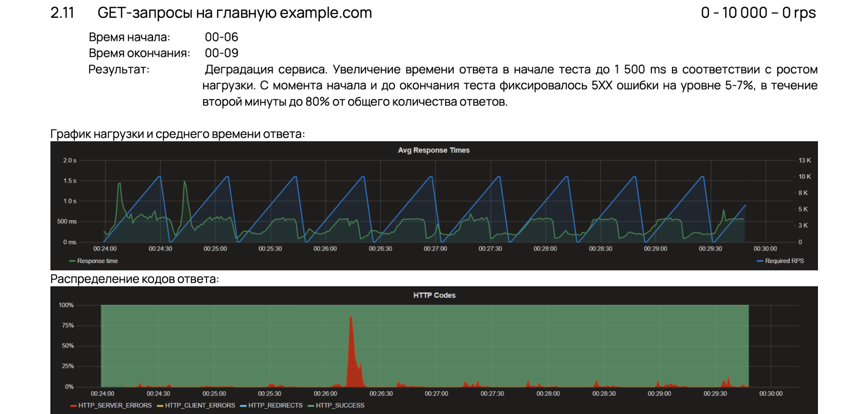The height and width of the screenshot is (414, 868).
Task: Click the section heading number 2.11
Action: (62, 13)
